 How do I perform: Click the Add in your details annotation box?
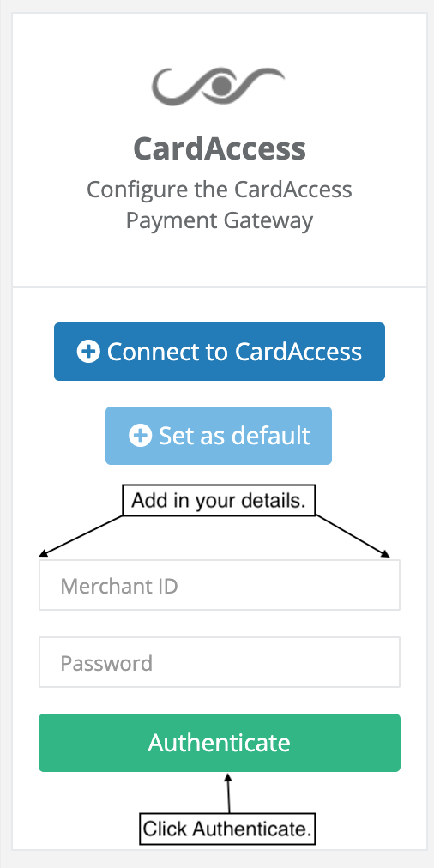pos(219,501)
